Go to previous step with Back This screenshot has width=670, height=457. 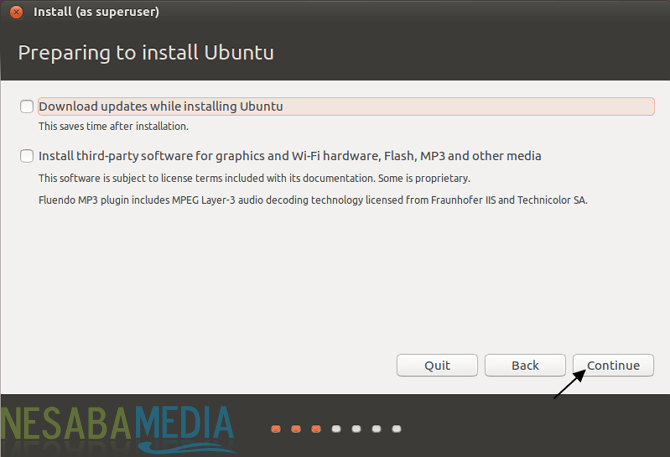pyautogui.click(x=525, y=366)
